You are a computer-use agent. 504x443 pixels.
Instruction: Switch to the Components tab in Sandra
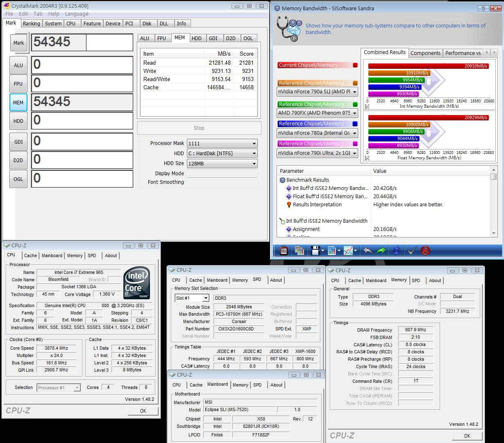(425, 53)
